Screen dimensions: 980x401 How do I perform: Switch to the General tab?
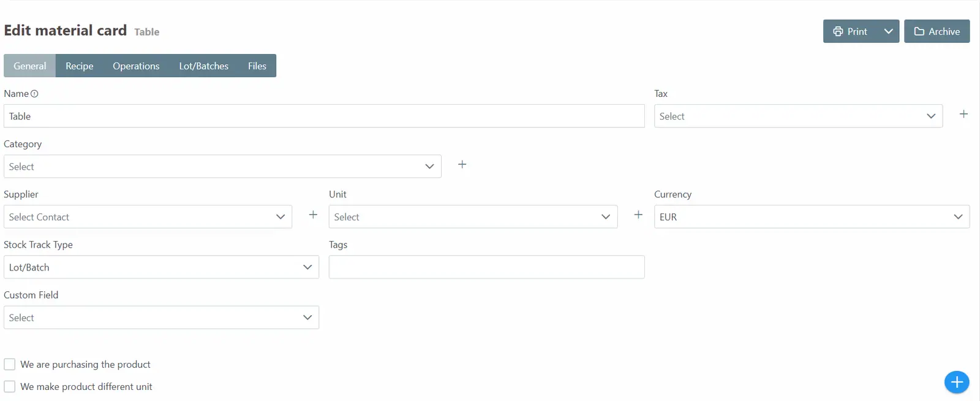29,66
